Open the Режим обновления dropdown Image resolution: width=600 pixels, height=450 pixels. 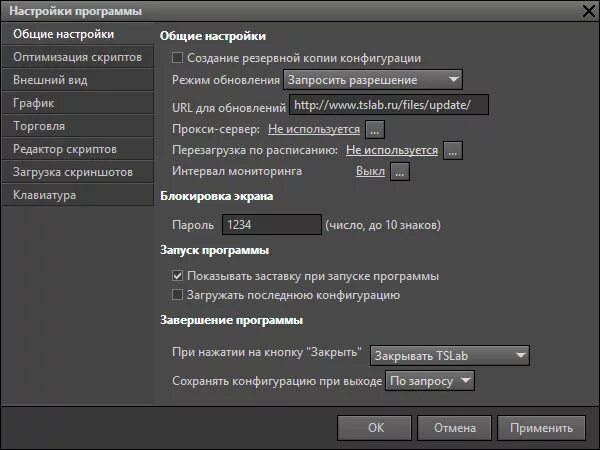pos(373,80)
